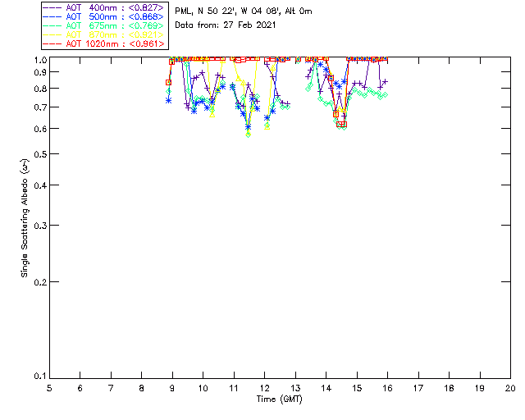Viewport: 525px width, 420px height.
Task: Click the '0.6' y-axis tick label
Action: (x=40, y=129)
